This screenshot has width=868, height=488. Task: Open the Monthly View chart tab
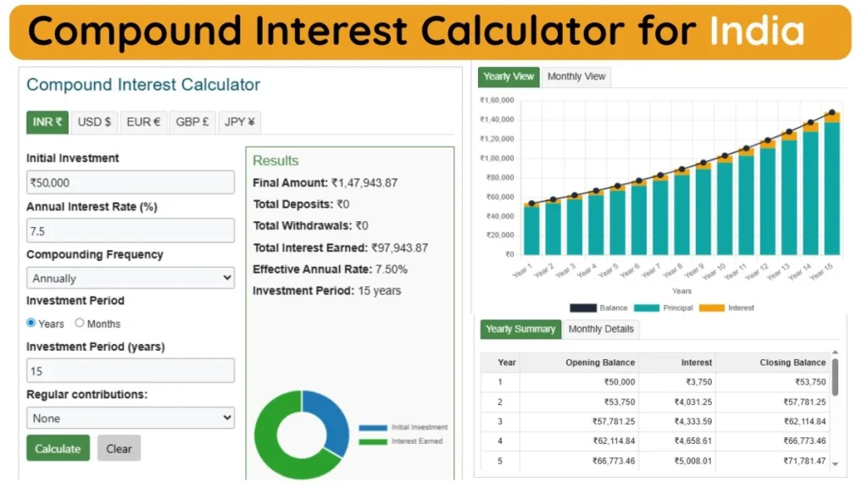pos(576,76)
